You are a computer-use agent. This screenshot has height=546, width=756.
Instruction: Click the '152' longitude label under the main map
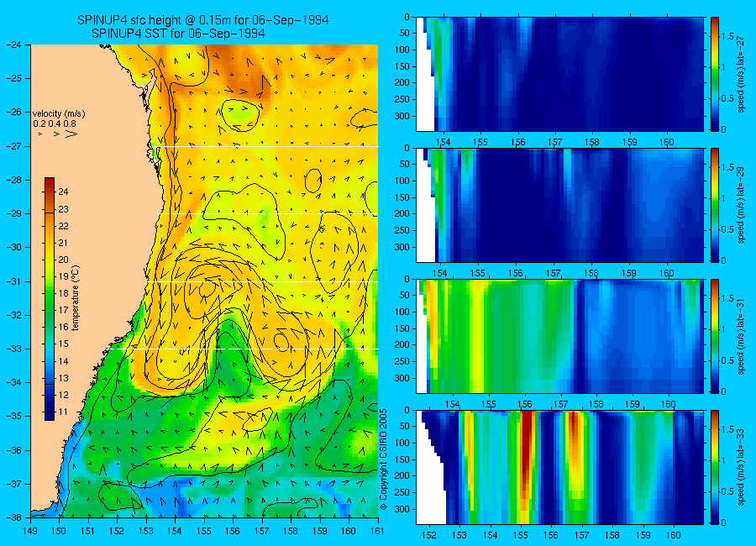(117, 531)
